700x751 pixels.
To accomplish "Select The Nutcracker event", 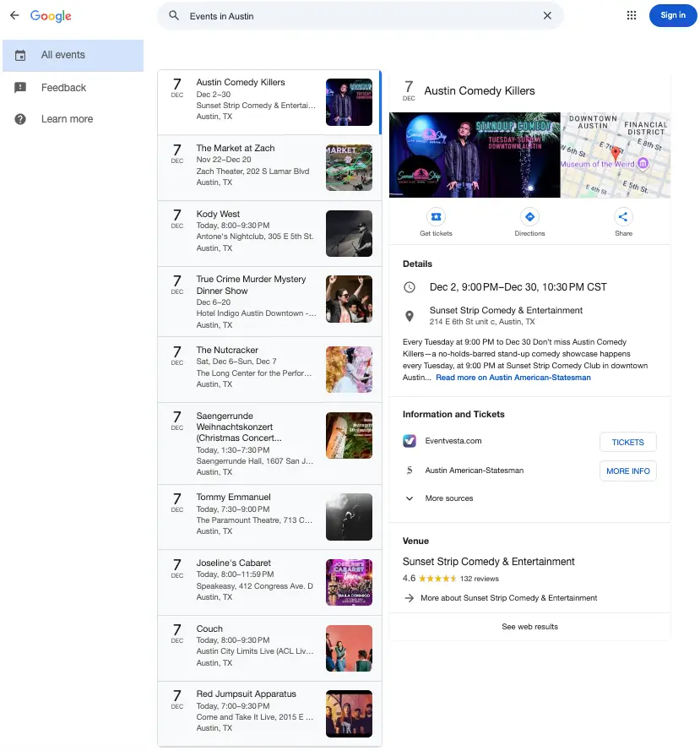I will [269, 370].
